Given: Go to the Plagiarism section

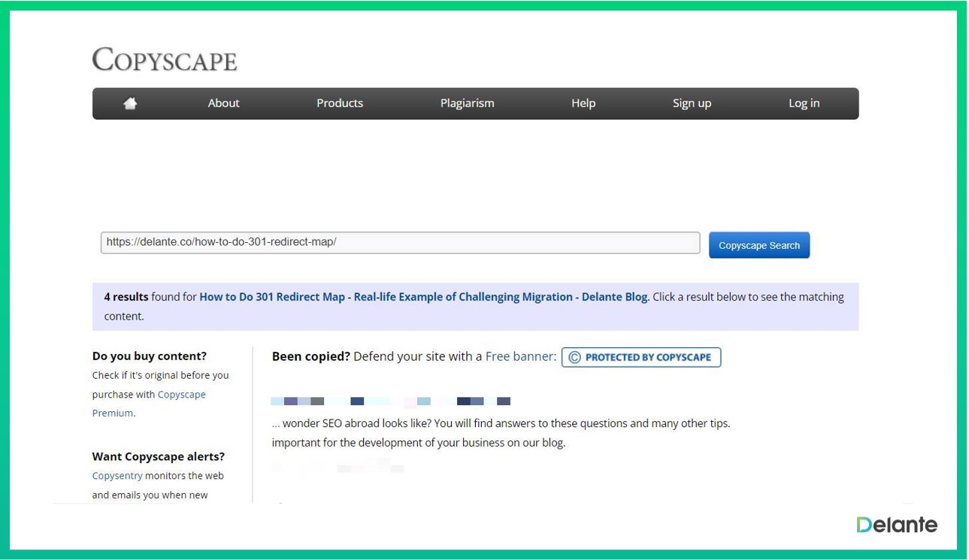Looking at the screenshot, I should 467,104.
